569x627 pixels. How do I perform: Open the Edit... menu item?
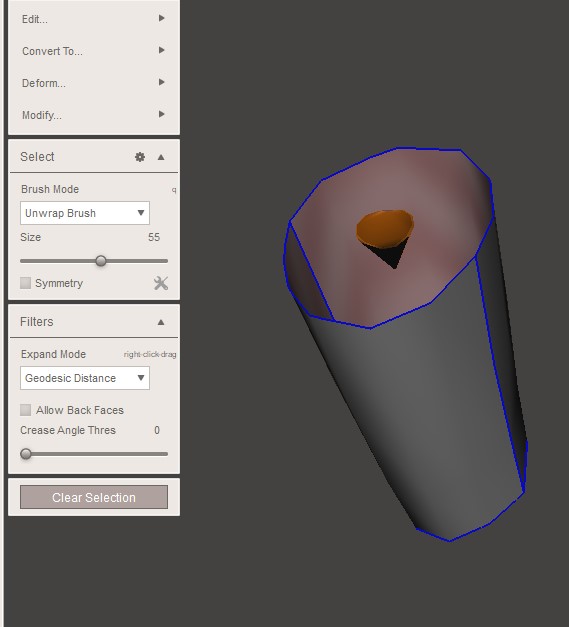[x=35, y=19]
